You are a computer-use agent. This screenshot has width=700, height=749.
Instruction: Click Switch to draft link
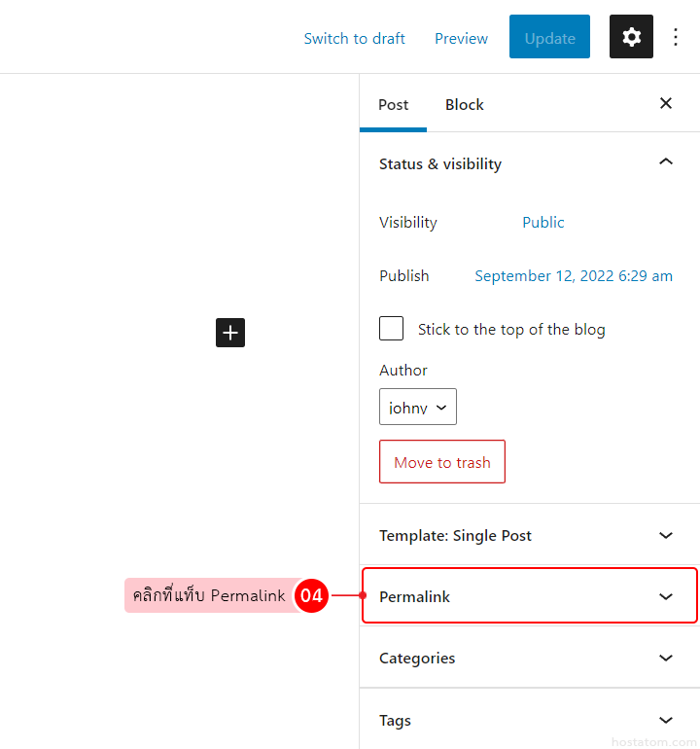tap(354, 38)
